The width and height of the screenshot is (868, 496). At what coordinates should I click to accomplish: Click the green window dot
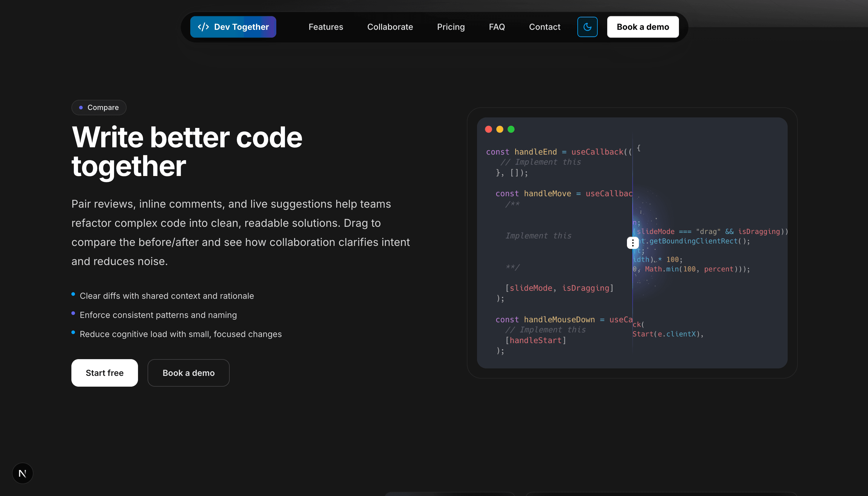(x=511, y=129)
